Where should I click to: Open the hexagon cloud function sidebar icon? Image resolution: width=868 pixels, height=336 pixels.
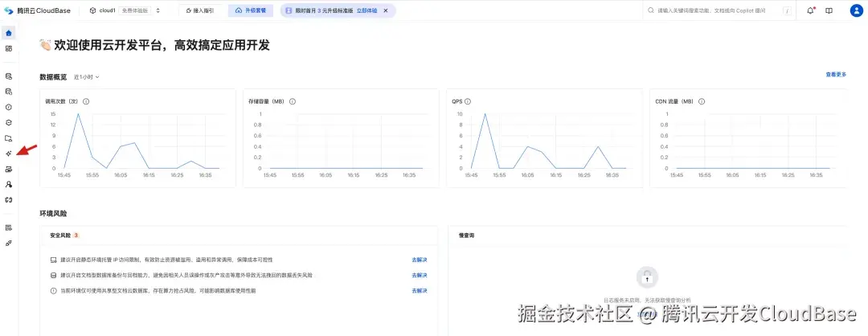tap(8, 107)
